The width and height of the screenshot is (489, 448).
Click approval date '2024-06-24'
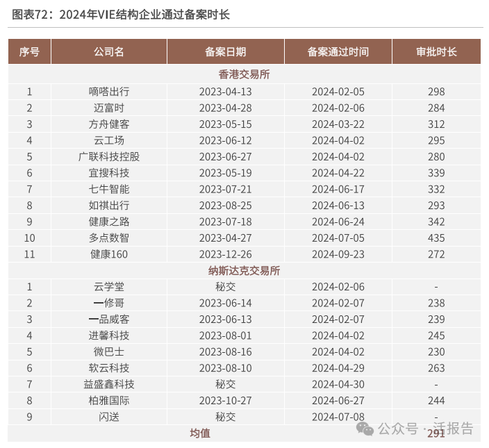[338, 222]
